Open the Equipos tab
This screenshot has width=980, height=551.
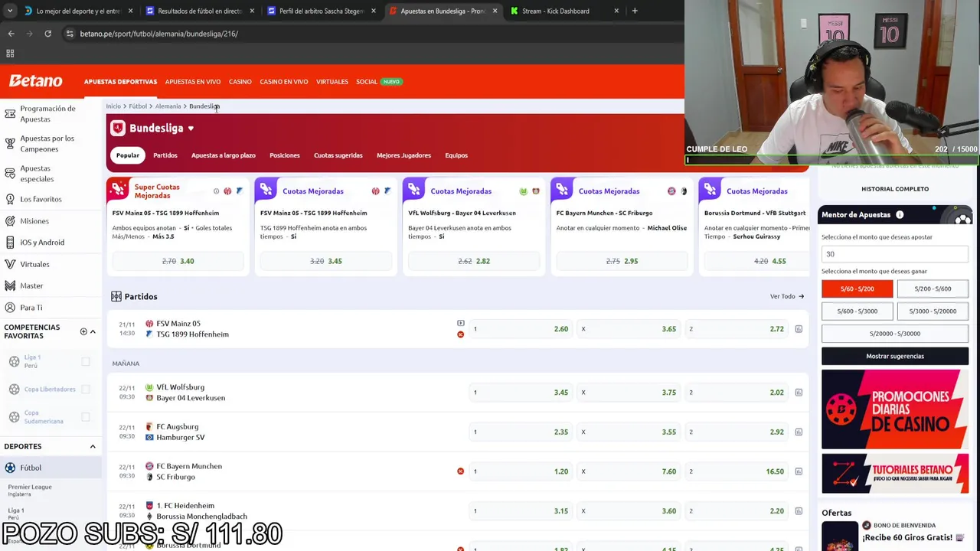click(456, 155)
